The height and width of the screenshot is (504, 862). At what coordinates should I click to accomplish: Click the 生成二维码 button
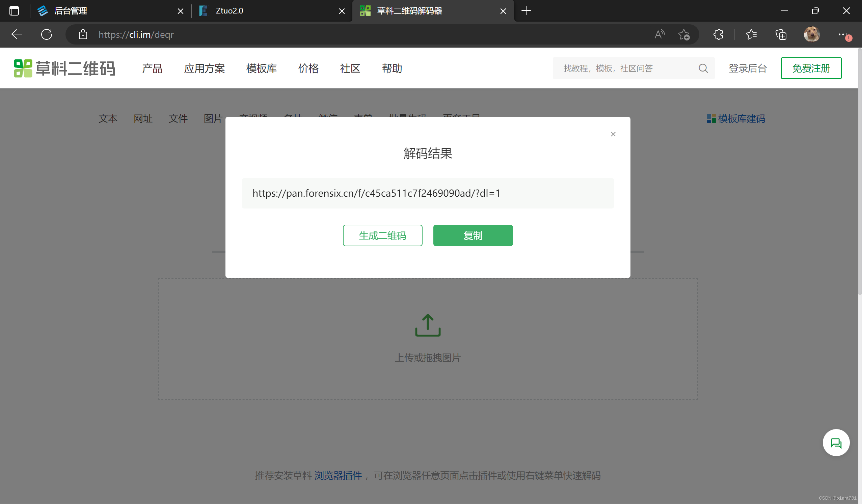pyautogui.click(x=382, y=235)
